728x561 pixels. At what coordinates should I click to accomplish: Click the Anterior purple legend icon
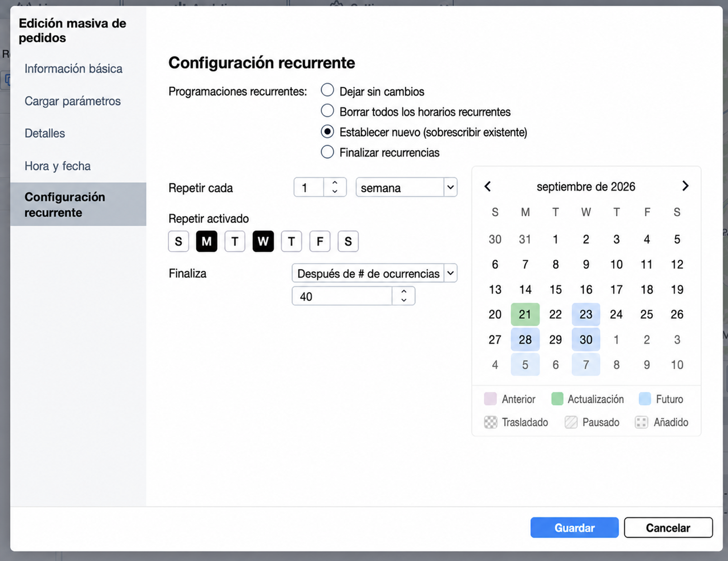[x=490, y=399]
